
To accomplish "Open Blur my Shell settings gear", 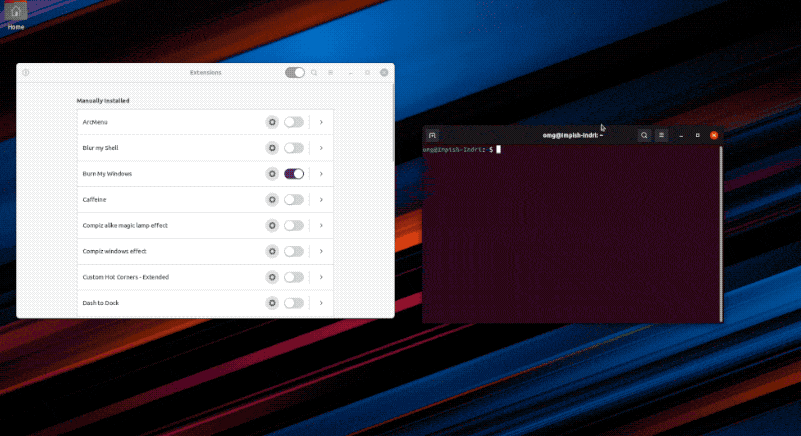I will [x=271, y=148].
